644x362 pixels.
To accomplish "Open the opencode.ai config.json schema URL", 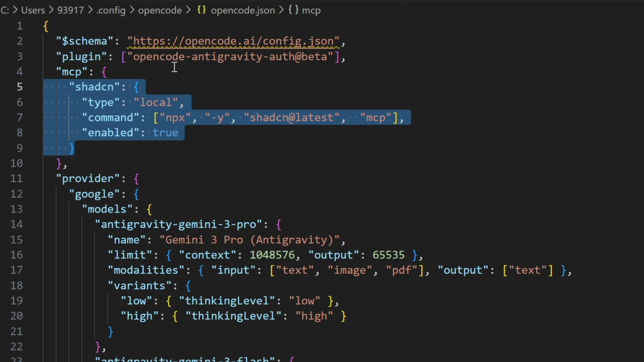I will 233,41.
